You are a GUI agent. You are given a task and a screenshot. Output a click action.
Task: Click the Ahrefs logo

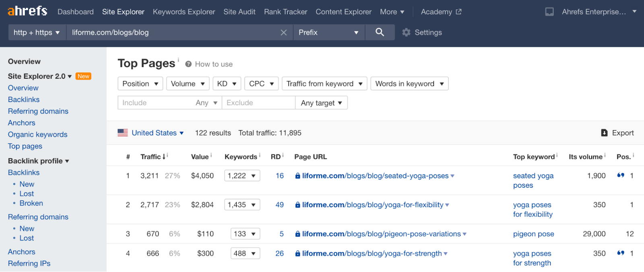[x=27, y=11]
